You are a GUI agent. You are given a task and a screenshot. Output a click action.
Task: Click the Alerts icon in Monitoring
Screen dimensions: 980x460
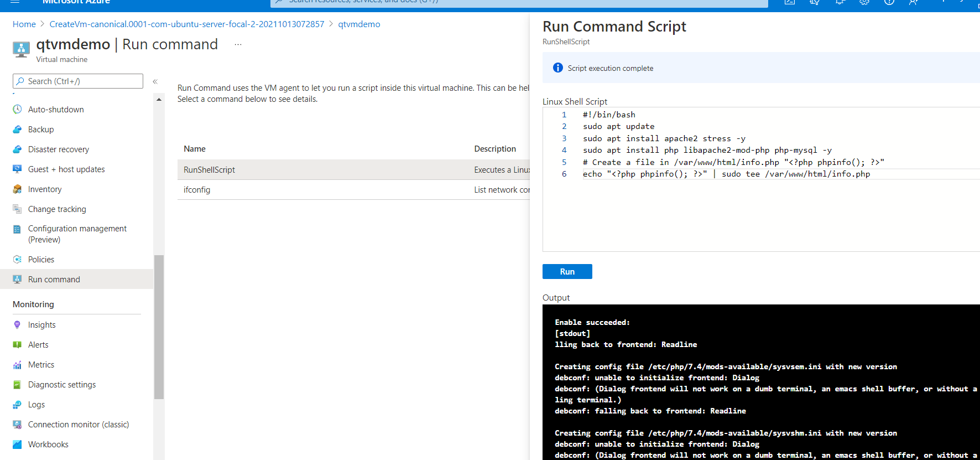coord(17,344)
